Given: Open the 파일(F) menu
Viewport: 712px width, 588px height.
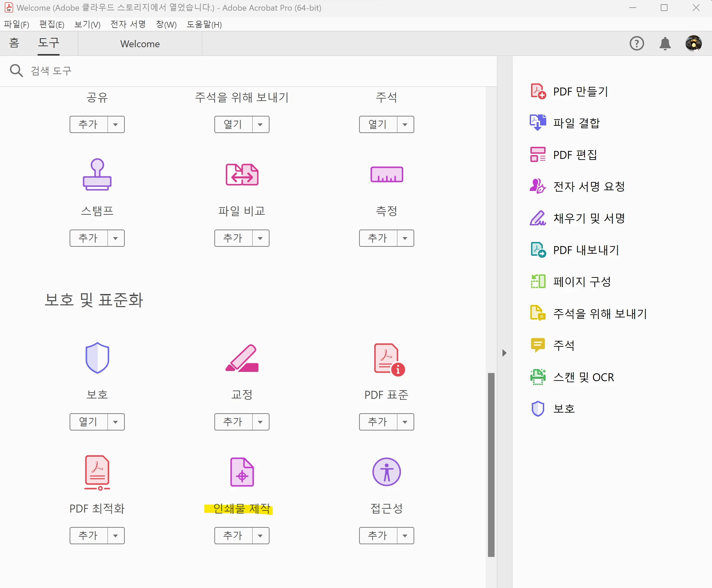Looking at the screenshot, I should [16, 24].
